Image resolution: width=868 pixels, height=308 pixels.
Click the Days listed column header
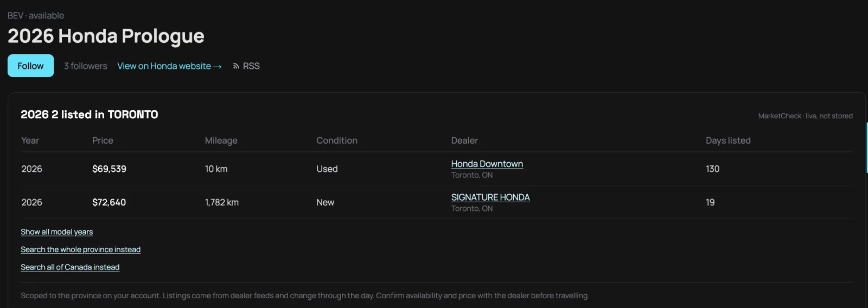(x=728, y=140)
